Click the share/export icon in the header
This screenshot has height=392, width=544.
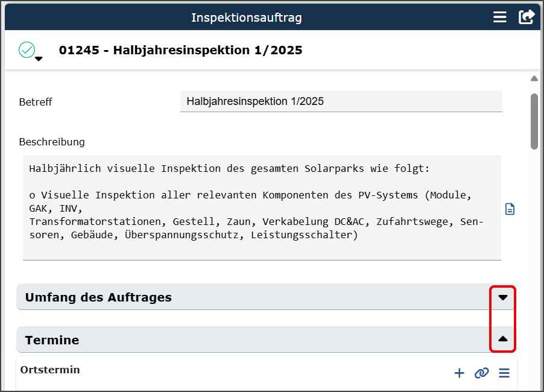coord(527,17)
